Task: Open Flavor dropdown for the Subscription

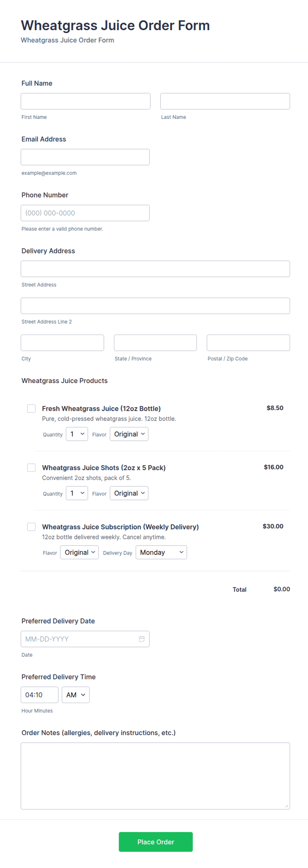Action: (79, 552)
